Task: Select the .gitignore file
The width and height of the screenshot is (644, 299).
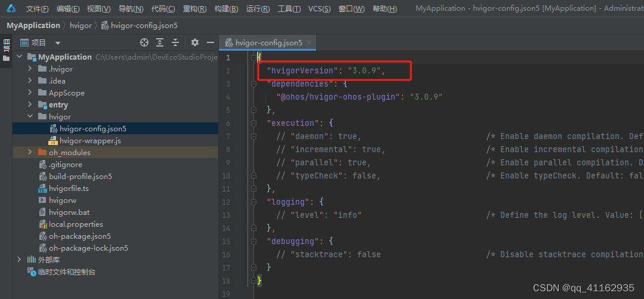Action: [x=66, y=165]
